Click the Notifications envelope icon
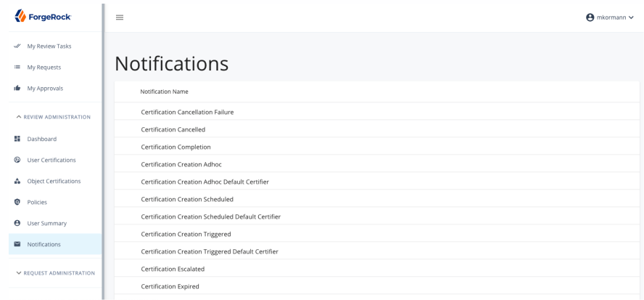This screenshot has width=644, height=300. tap(17, 244)
